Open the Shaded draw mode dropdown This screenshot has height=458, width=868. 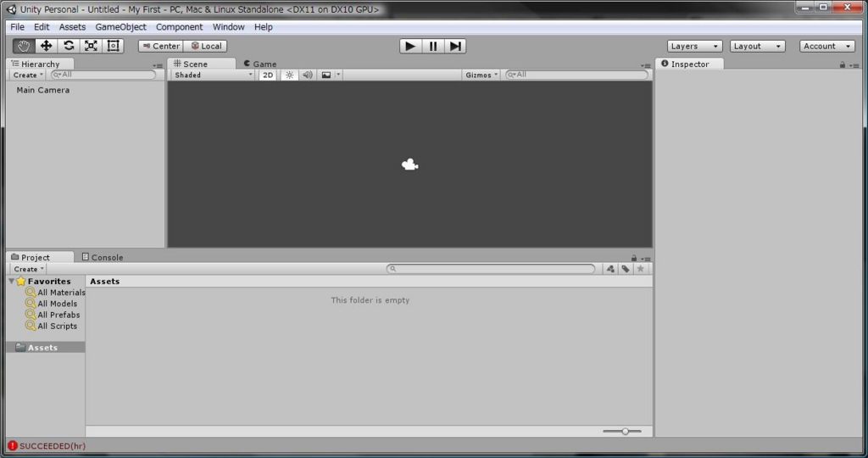(213, 75)
